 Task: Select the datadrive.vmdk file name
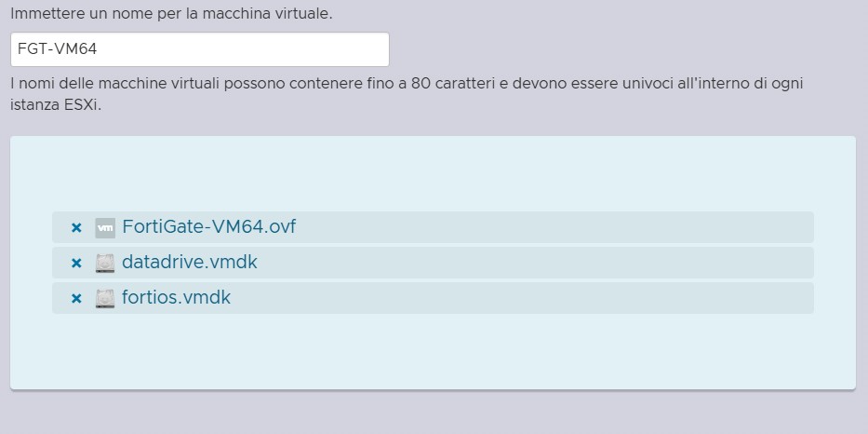(190, 263)
